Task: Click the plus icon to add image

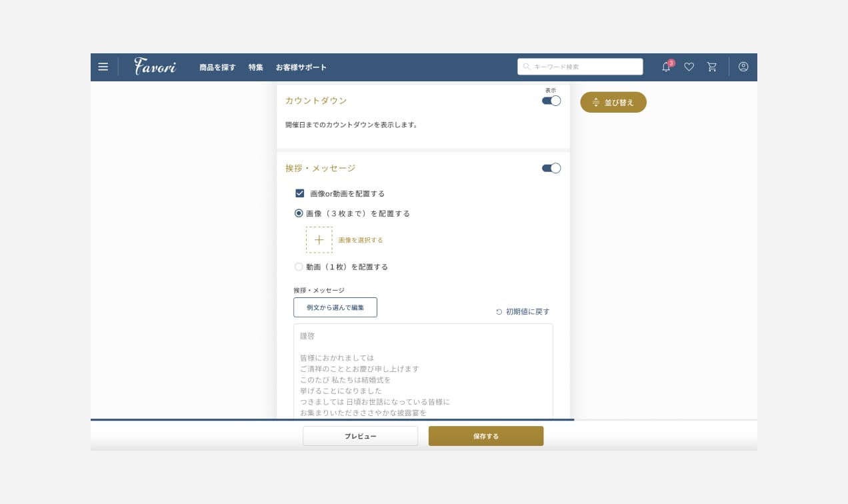Action: [319, 240]
